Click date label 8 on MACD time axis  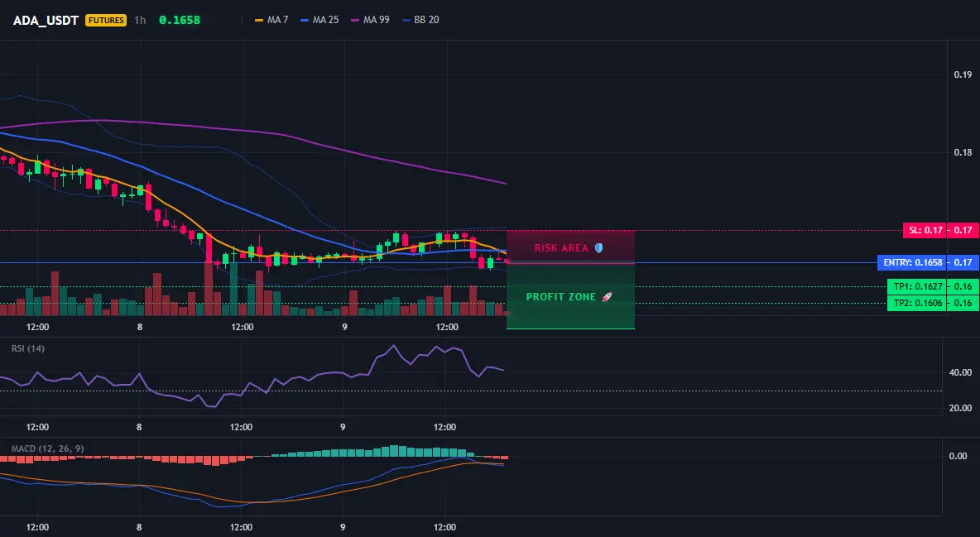point(139,527)
